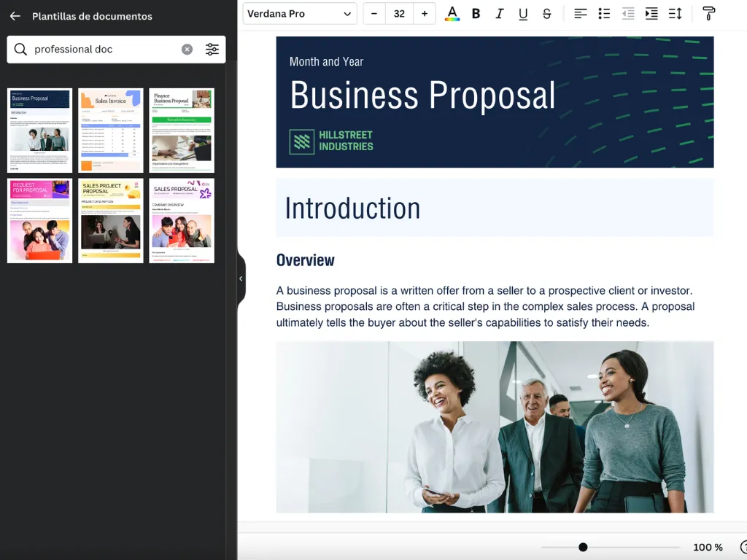Image resolution: width=747 pixels, height=560 pixels.
Task: Toggle underline formatting
Action: point(523,14)
